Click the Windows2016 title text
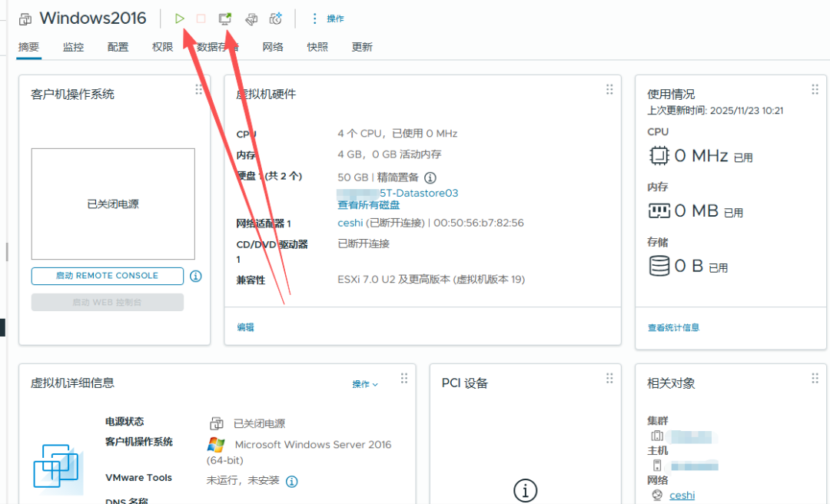Viewport: 830px width, 504px height. [x=93, y=18]
